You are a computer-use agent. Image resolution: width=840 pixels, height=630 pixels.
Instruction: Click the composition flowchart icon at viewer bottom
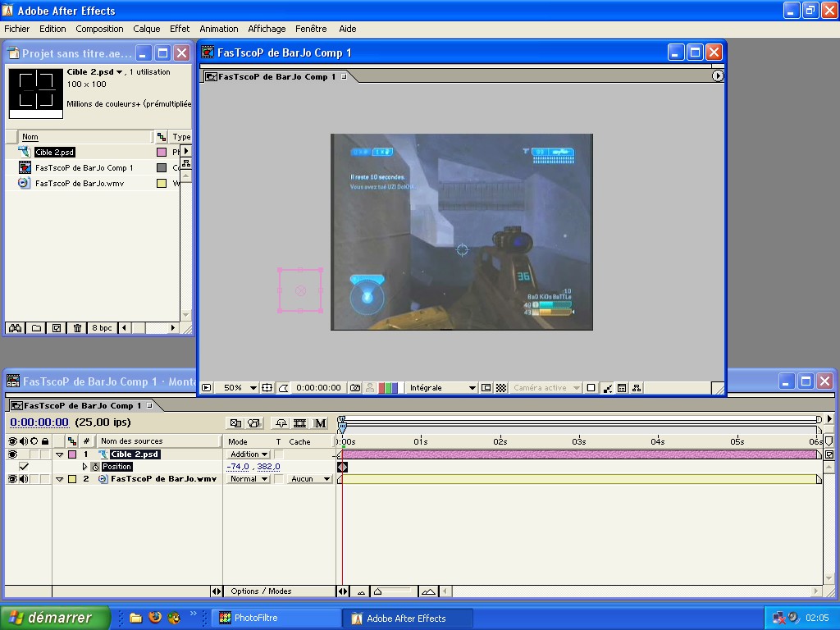[x=637, y=388]
